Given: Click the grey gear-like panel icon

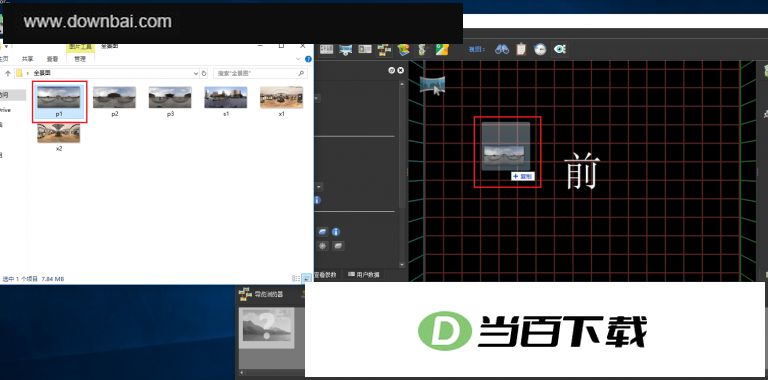Looking at the screenshot, I should pos(323,246).
